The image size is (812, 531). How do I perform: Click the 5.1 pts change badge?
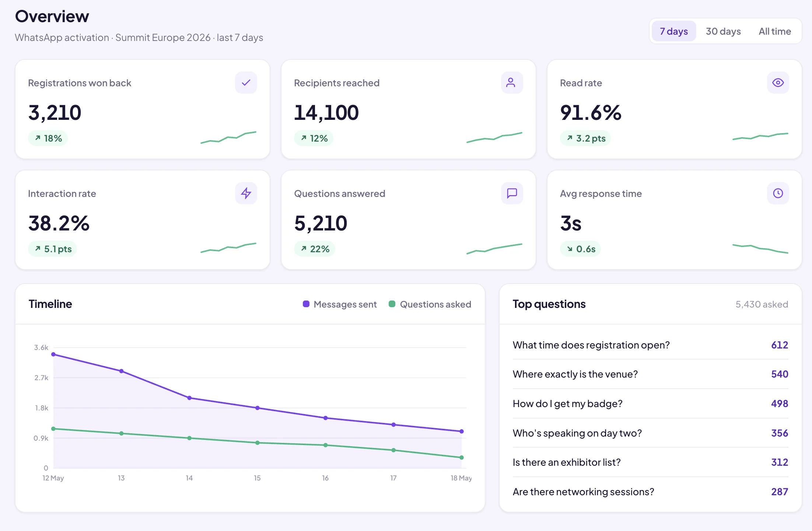53,249
